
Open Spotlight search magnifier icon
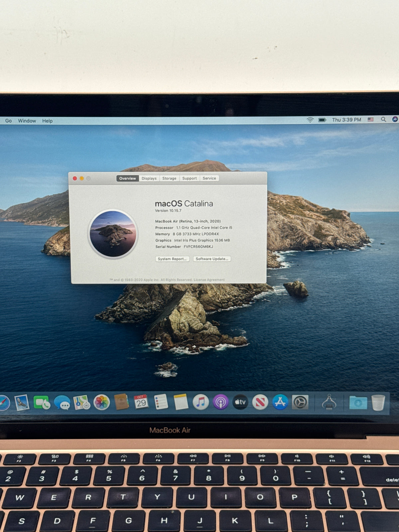click(x=383, y=119)
